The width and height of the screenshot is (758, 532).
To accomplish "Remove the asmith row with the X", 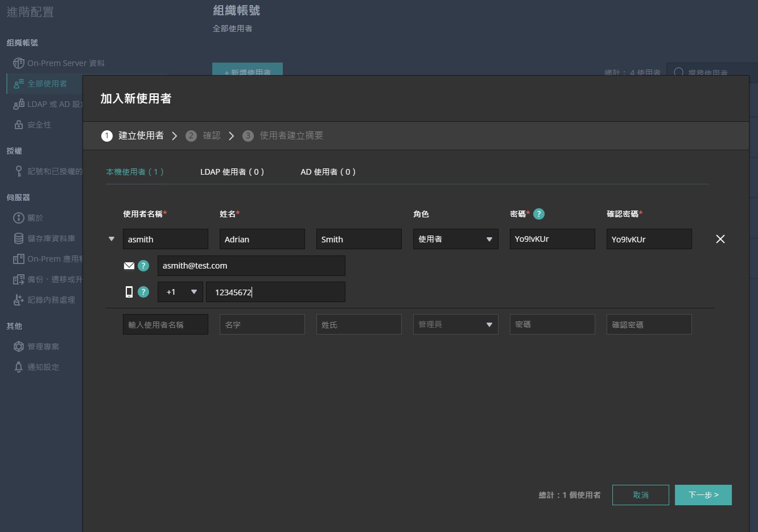I will [x=720, y=239].
